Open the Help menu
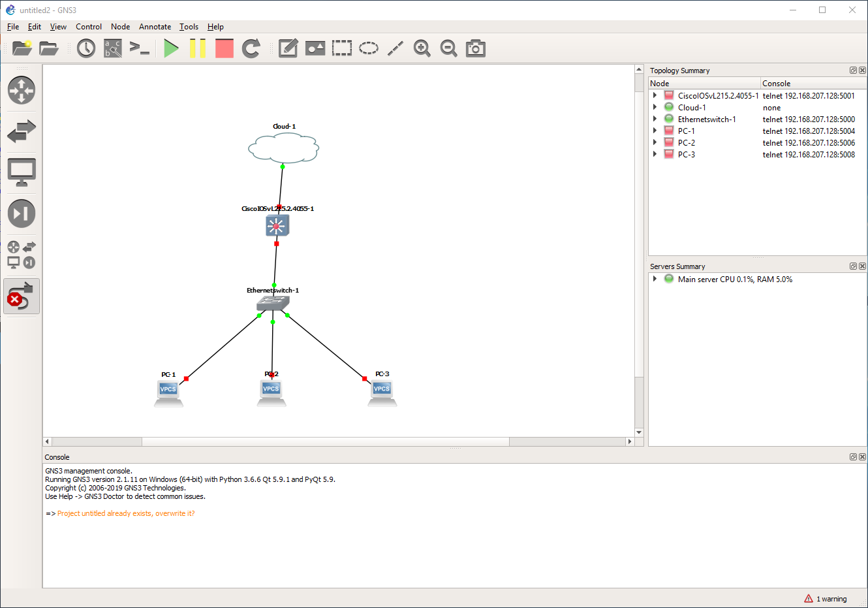The image size is (868, 608). [x=215, y=27]
